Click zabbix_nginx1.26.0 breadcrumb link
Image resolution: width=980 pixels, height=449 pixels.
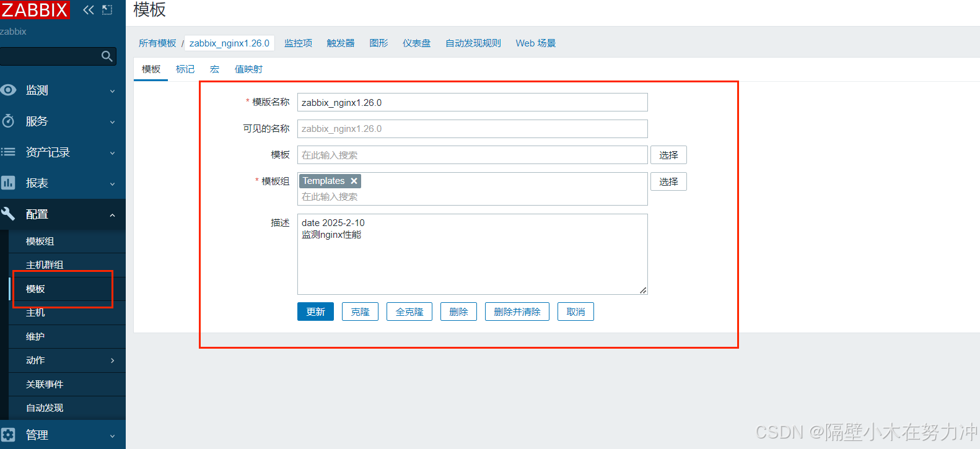[x=229, y=43]
